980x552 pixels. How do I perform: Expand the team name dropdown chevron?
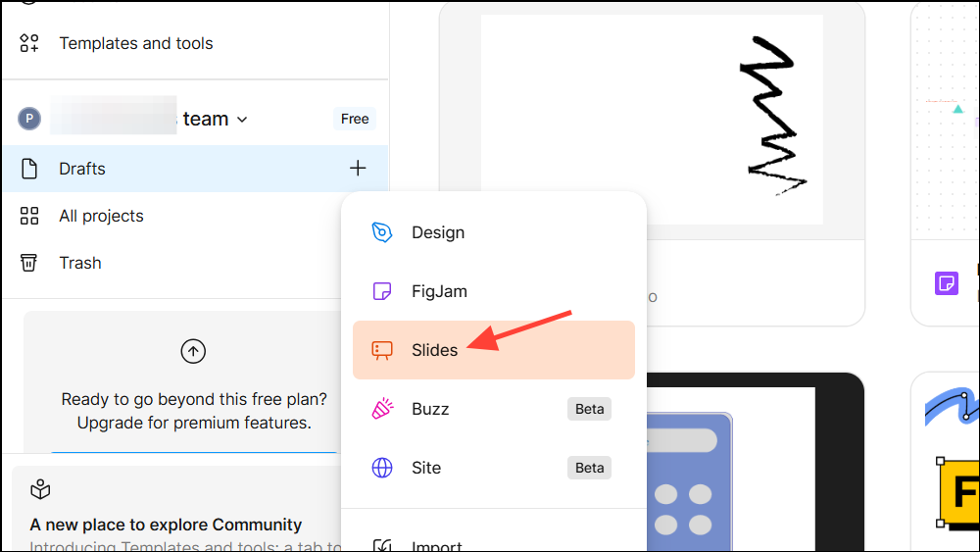242,120
